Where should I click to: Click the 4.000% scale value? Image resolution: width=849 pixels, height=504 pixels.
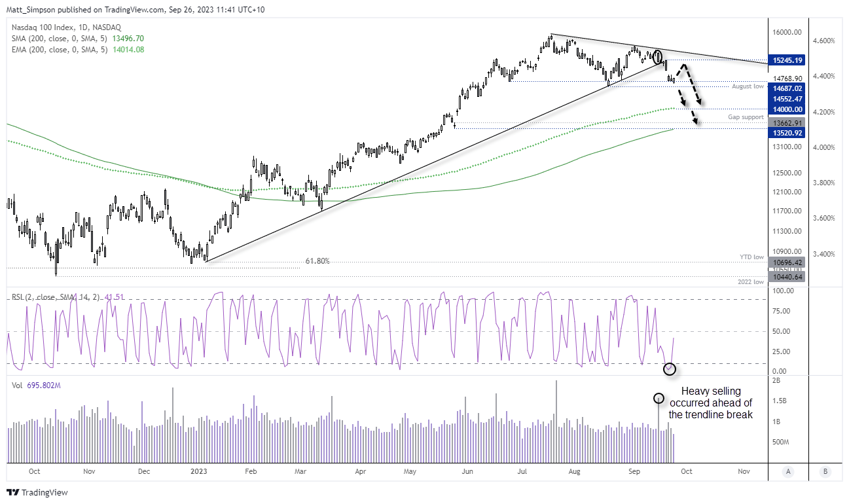[x=823, y=147]
